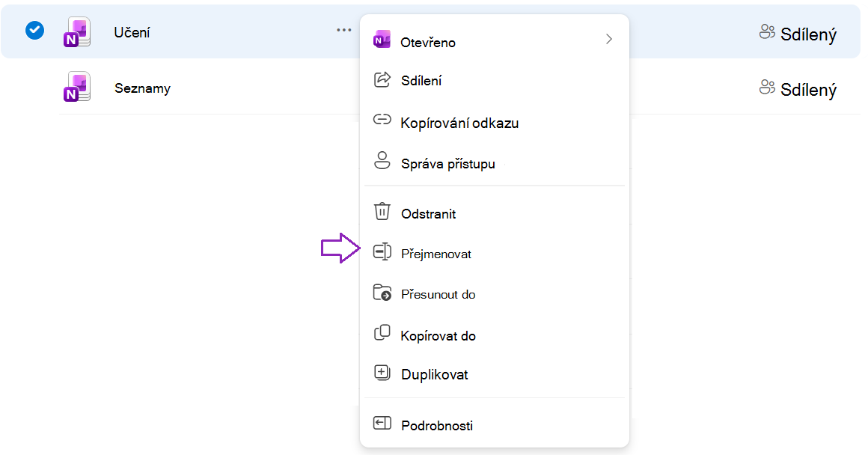Uncheck the Učení row selection circle
Image resolution: width=868 pixels, height=455 pixels.
[x=34, y=31]
